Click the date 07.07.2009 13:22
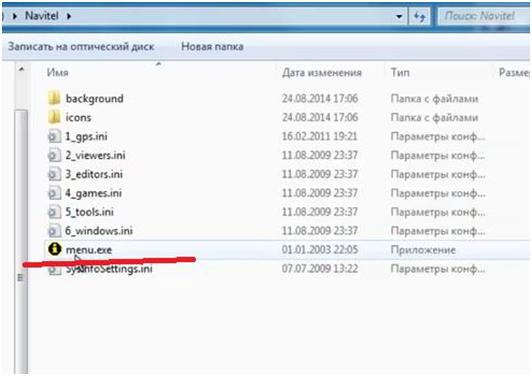 tap(320, 269)
